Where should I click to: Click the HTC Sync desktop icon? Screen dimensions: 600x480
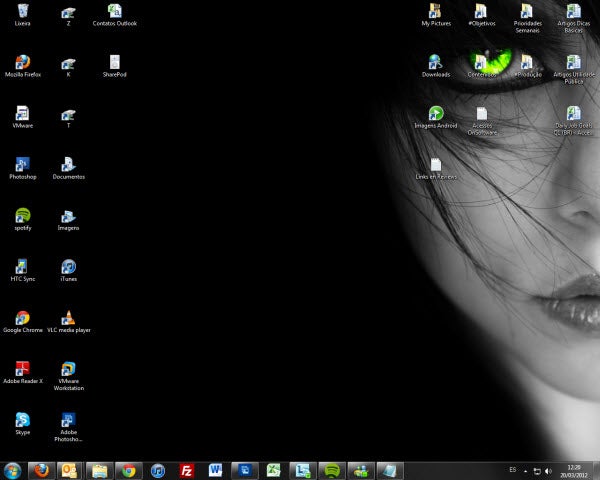[x=22, y=266]
